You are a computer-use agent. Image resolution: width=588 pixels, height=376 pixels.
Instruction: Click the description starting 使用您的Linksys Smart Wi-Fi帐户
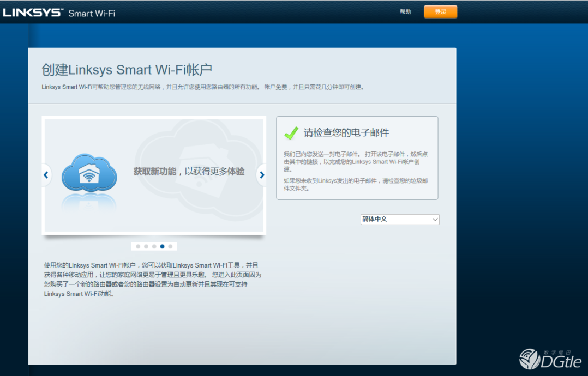pyautogui.click(x=153, y=280)
